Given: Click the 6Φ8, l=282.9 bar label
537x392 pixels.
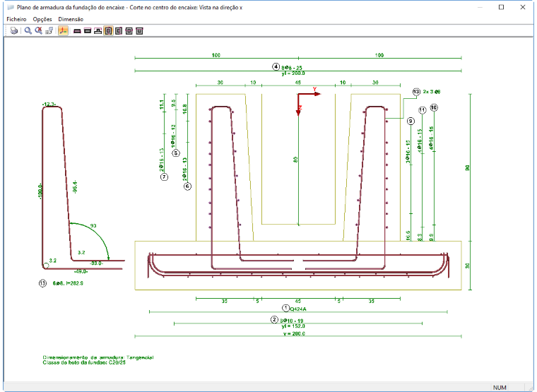Looking at the screenshot, I should coord(68,283).
